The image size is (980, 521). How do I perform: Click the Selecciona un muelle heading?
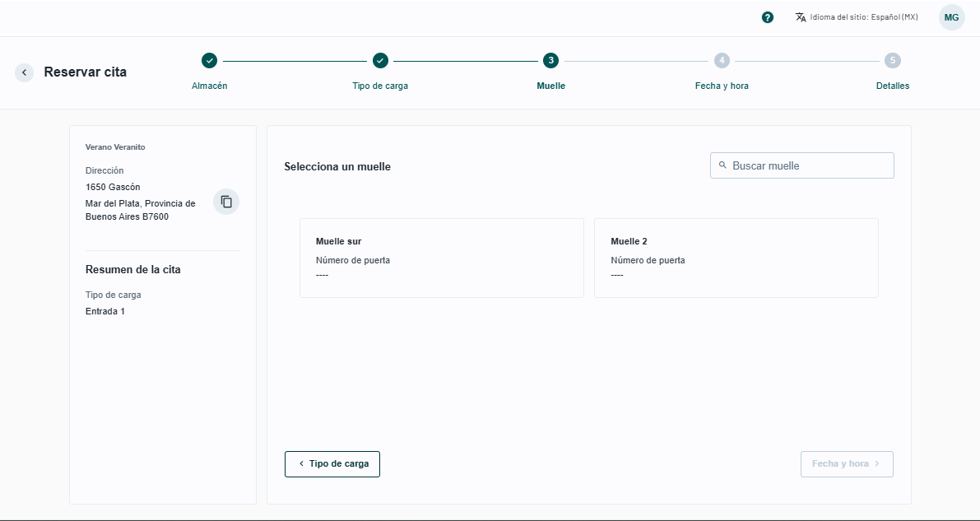337,167
